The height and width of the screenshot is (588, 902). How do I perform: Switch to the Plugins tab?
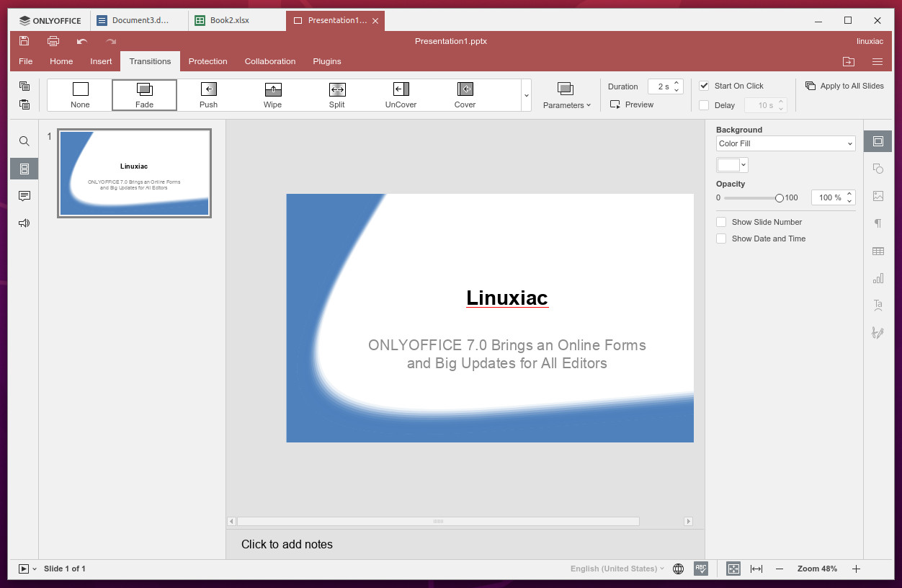(x=327, y=61)
